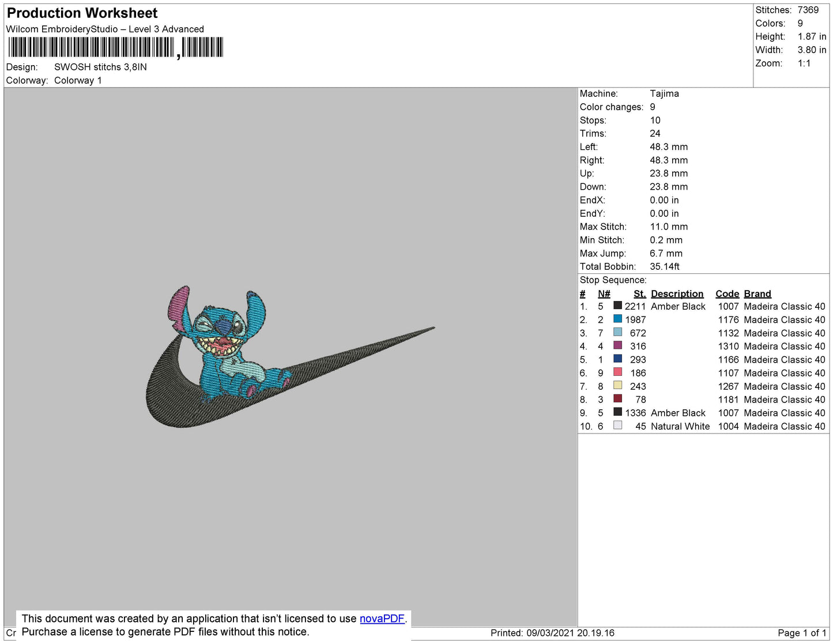This screenshot has height=644, width=833.
Task: Click the Code column header
Action: point(727,293)
